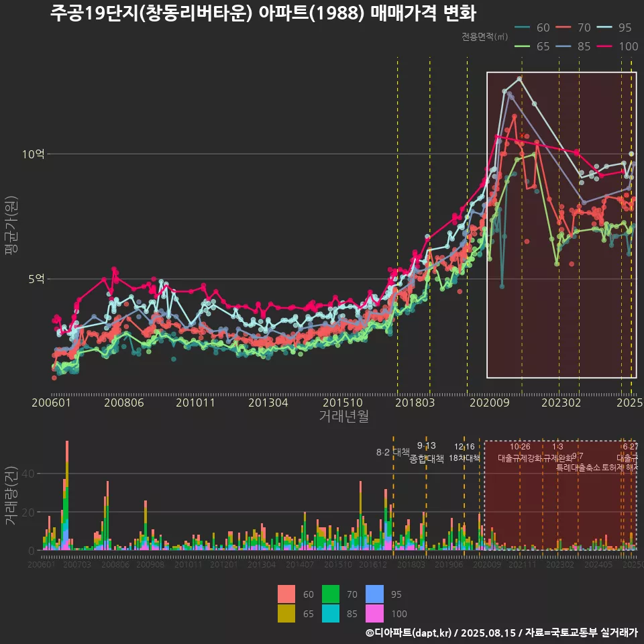This screenshot has width=644, height=644.
Task: Click 202302 on the price chart x-axis
Action: point(561,402)
